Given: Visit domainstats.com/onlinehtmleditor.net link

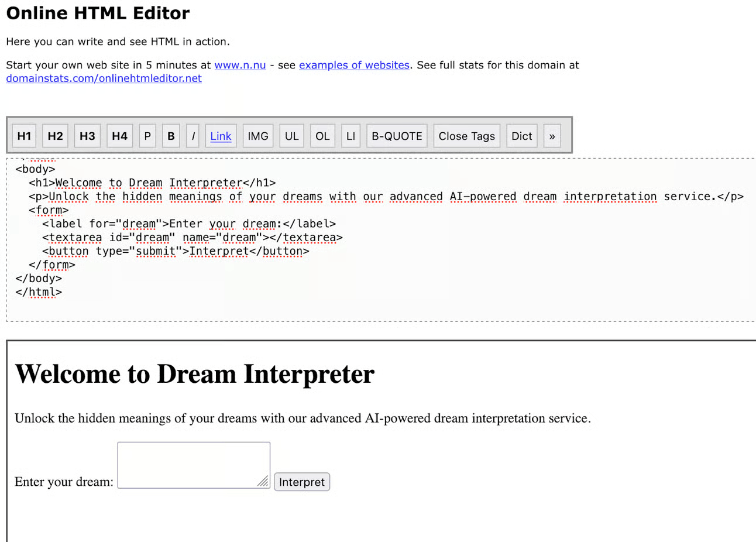Looking at the screenshot, I should pos(104,78).
